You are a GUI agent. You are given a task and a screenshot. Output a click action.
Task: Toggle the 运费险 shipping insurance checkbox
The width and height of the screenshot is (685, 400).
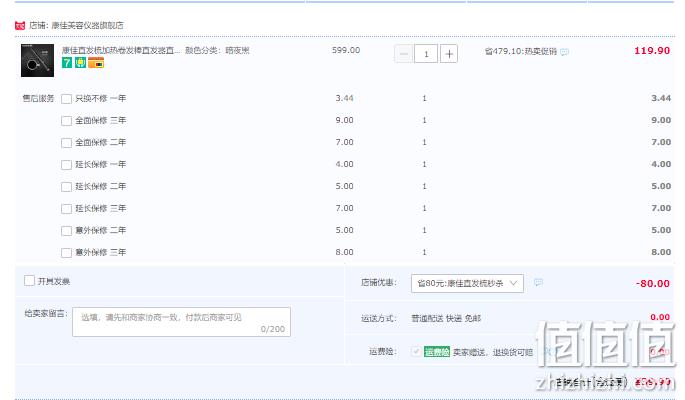coord(416,352)
